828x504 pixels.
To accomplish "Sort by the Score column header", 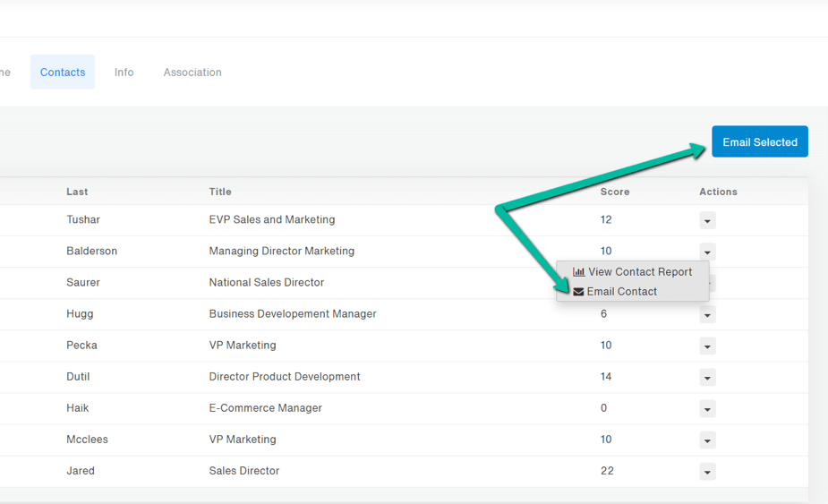I will coord(615,192).
